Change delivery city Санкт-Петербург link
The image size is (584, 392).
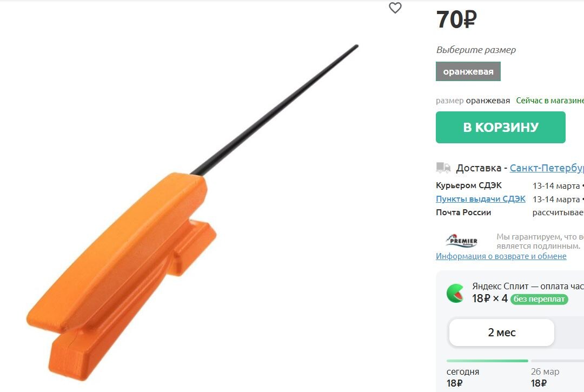(547, 168)
